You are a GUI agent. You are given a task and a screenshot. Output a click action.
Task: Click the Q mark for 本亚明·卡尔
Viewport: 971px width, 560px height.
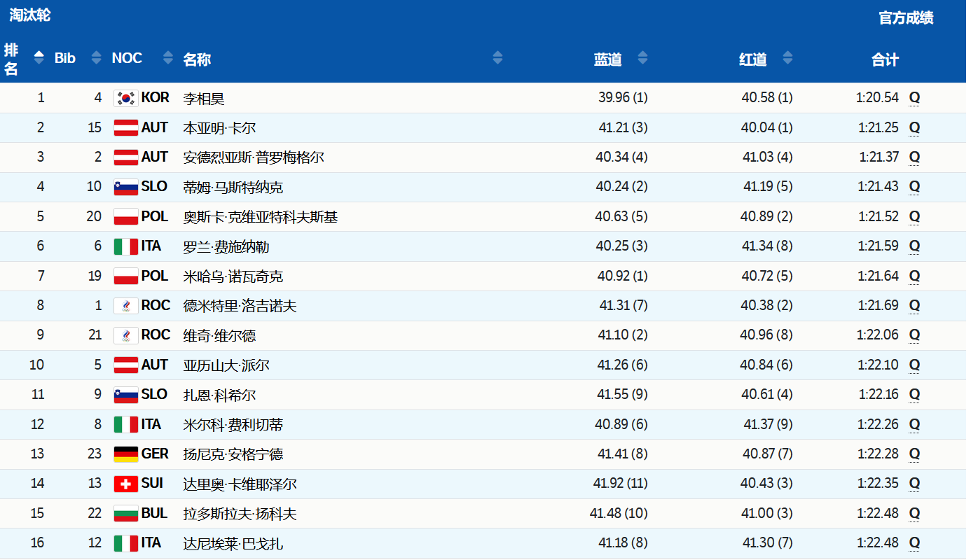click(x=914, y=127)
